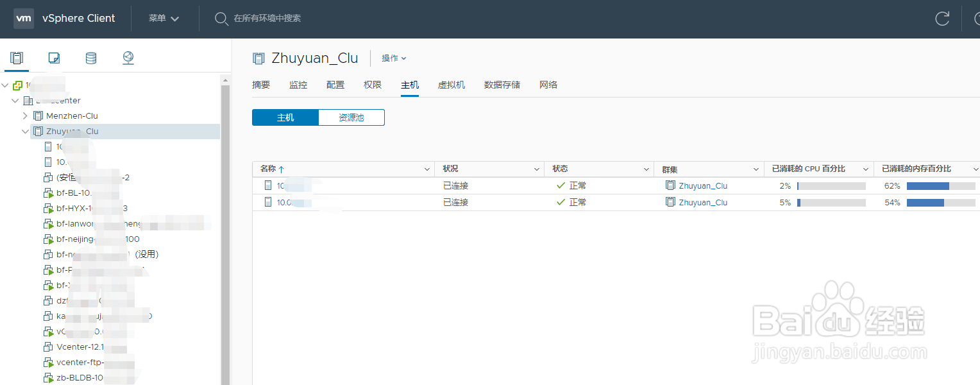
Task: Click the search magnifier icon
Action: click(x=221, y=19)
